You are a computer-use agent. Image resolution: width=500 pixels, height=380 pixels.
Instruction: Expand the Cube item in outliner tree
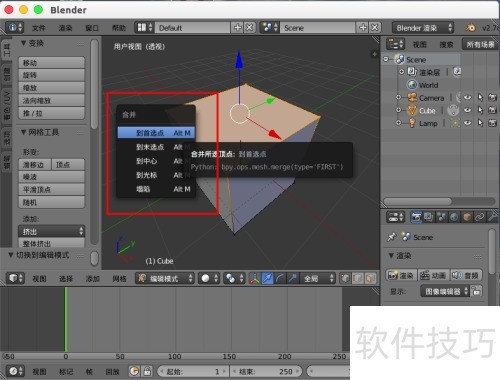(398, 110)
